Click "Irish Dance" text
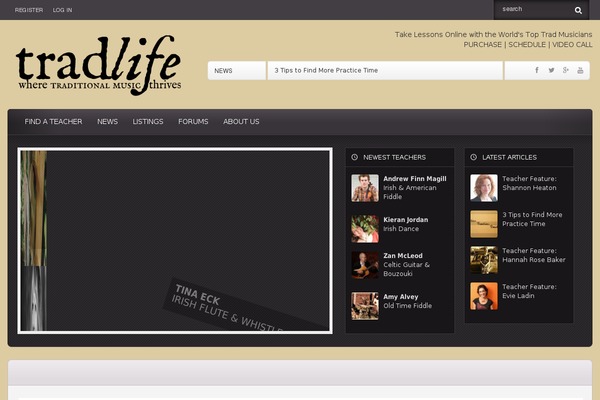 point(401,229)
